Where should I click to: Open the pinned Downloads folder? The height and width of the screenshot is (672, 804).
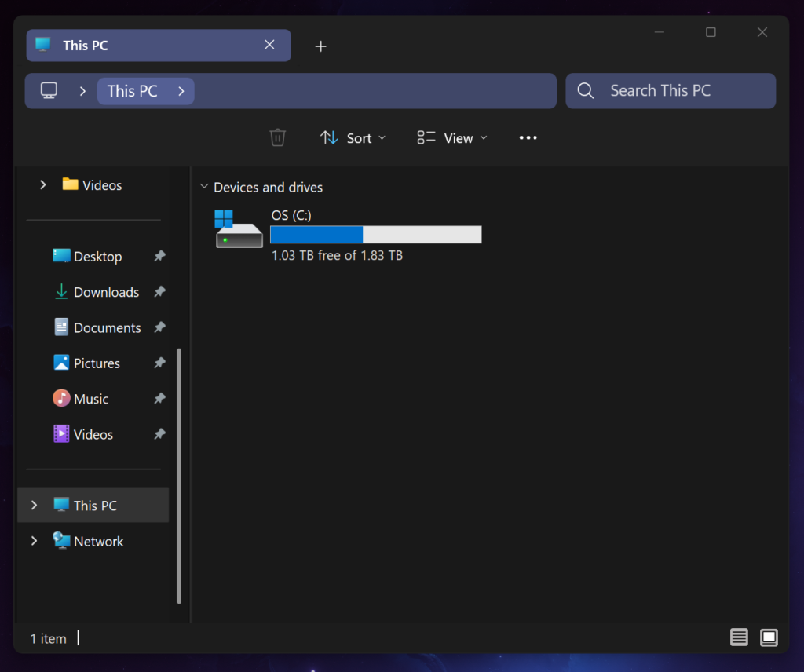(97, 292)
